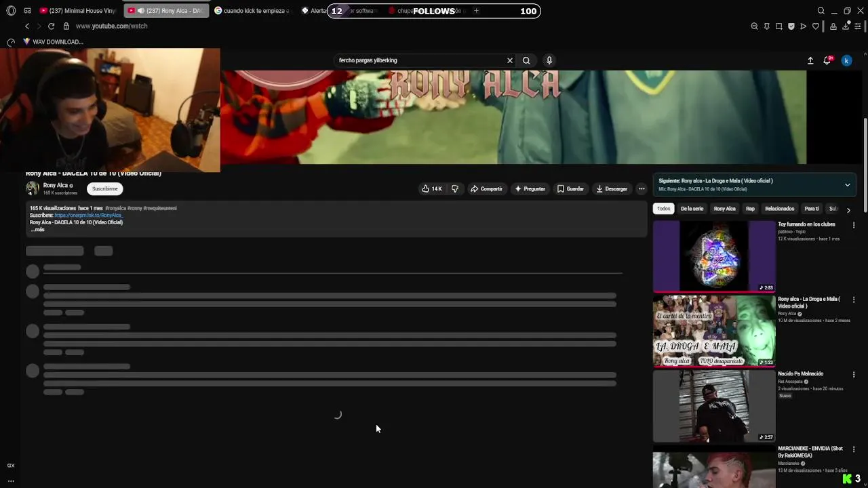Open a new tab with plus button
The image size is (868, 488).
(x=476, y=11)
